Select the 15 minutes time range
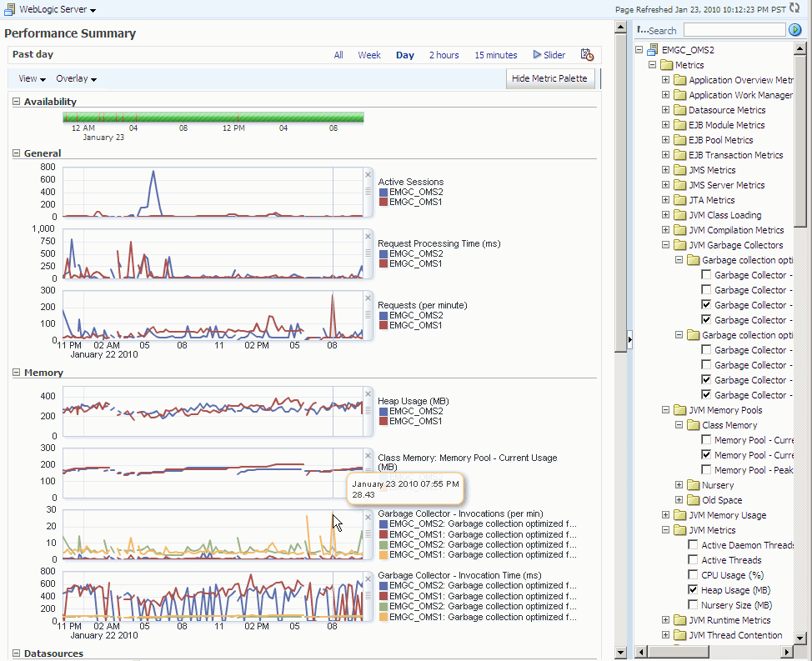The image size is (812, 661). pyautogui.click(x=496, y=55)
